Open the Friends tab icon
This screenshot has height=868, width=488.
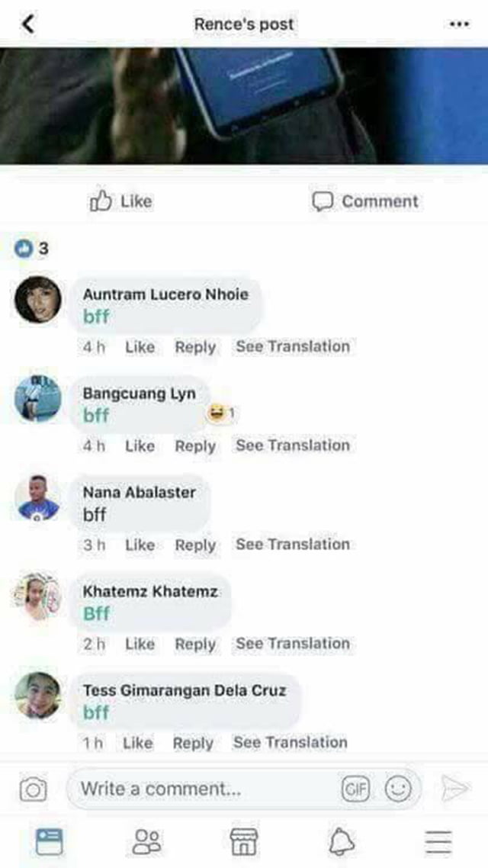point(146,842)
